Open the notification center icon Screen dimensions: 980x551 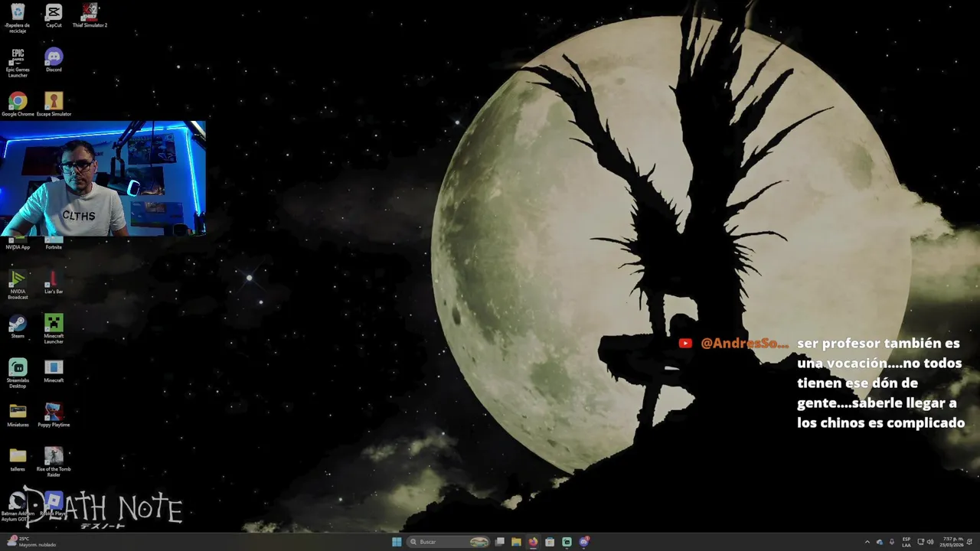[970, 542]
